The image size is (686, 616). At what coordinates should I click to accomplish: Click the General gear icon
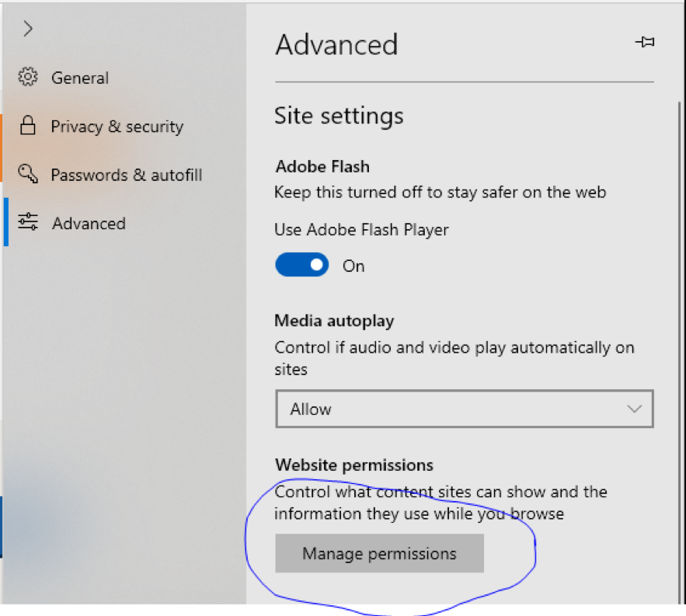tap(28, 78)
